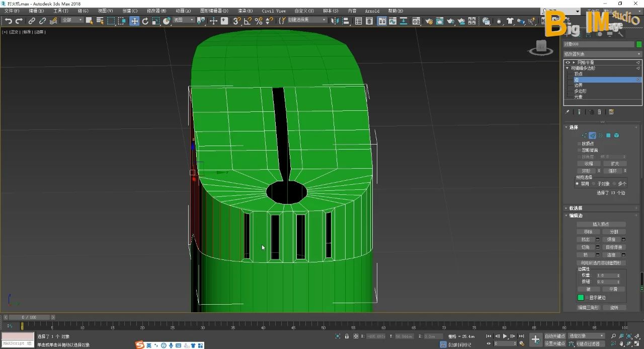Toggle the Angle Snap icon
The image size is (644, 349).
point(248,21)
